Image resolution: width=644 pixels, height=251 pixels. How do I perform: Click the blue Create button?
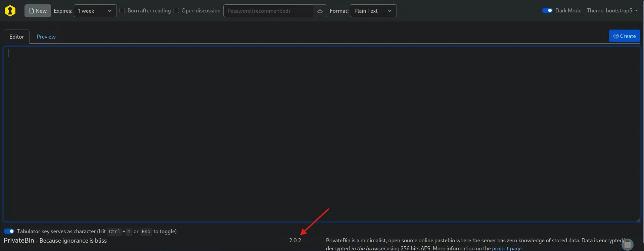point(625,36)
